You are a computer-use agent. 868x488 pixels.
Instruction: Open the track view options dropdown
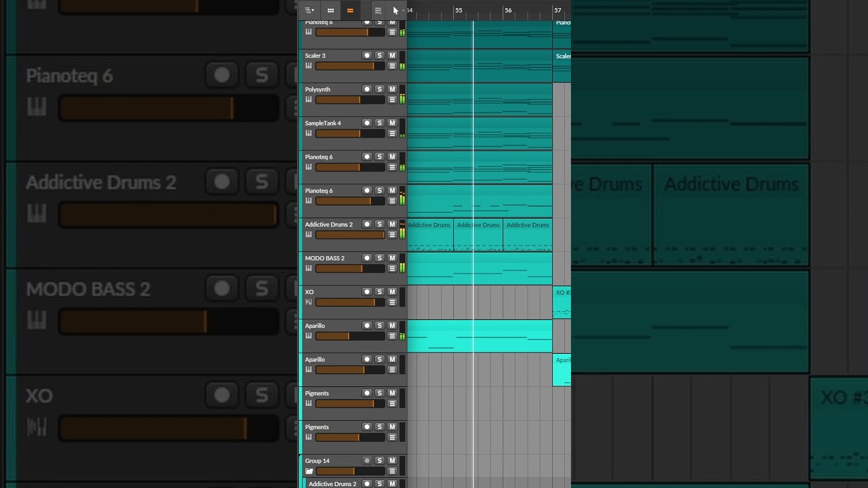coord(309,10)
